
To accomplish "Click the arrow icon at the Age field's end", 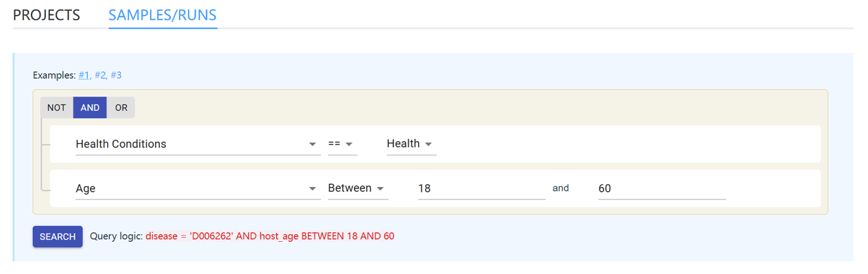I will pyautogui.click(x=312, y=189).
